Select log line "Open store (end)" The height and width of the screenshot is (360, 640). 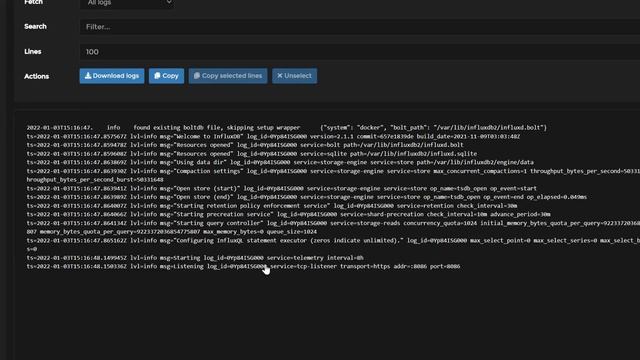tap(307, 197)
